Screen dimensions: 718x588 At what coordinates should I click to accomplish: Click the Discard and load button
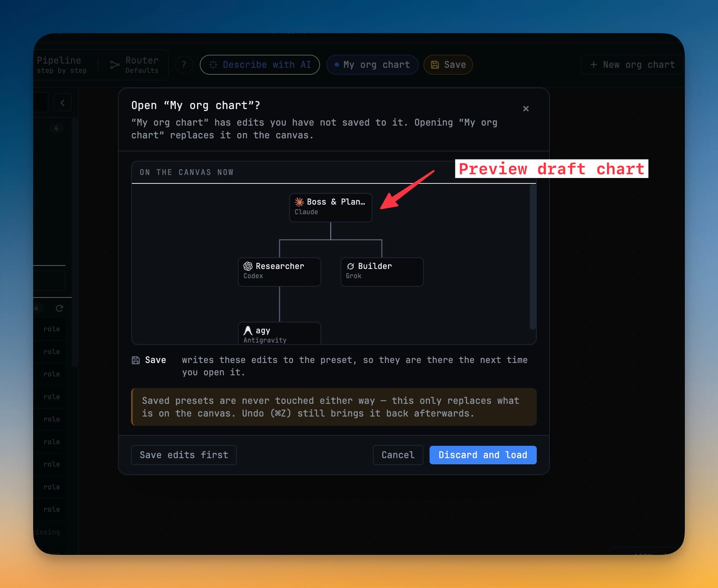483,455
